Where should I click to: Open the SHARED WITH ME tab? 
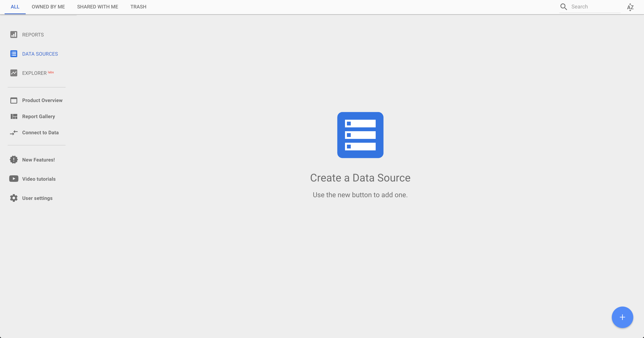[x=98, y=7]
